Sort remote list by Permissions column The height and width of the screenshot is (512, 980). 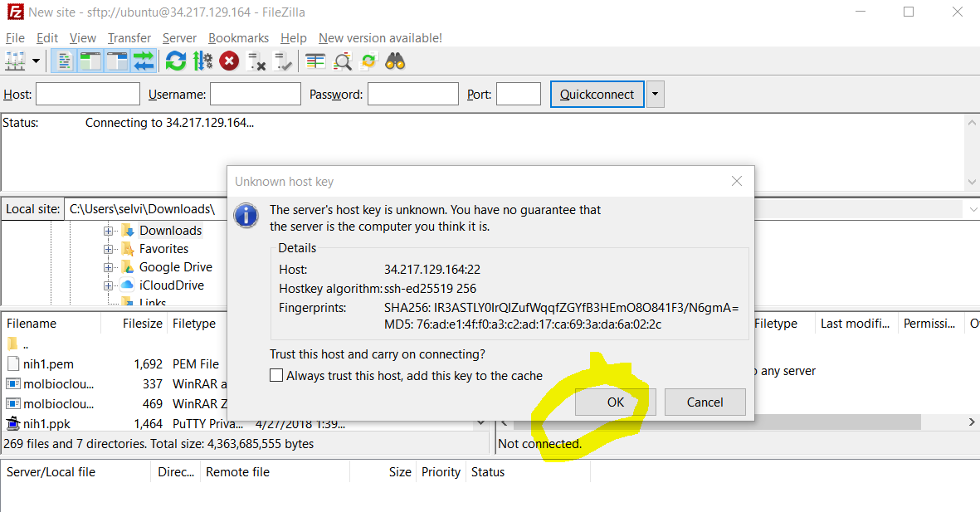click(x=930, y=323)
